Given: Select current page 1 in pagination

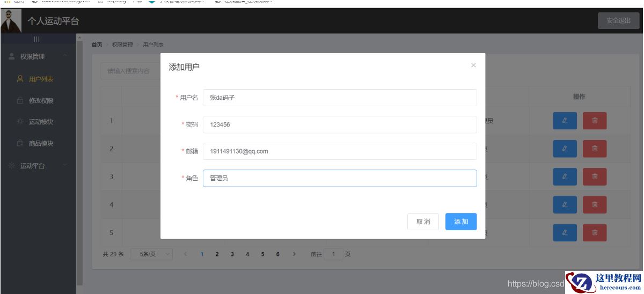Looking at the screenshot, I should (202, 254).
